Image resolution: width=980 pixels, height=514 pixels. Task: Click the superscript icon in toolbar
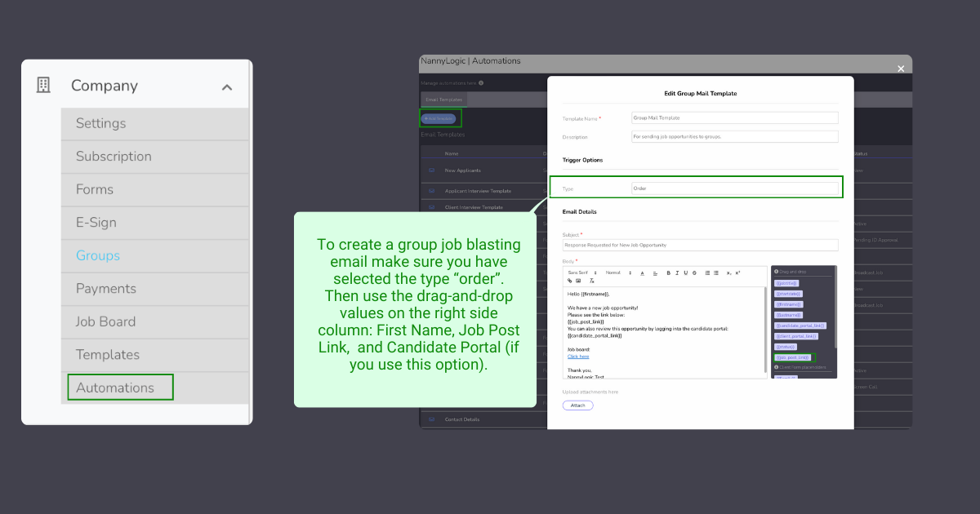tap(737, 273)
